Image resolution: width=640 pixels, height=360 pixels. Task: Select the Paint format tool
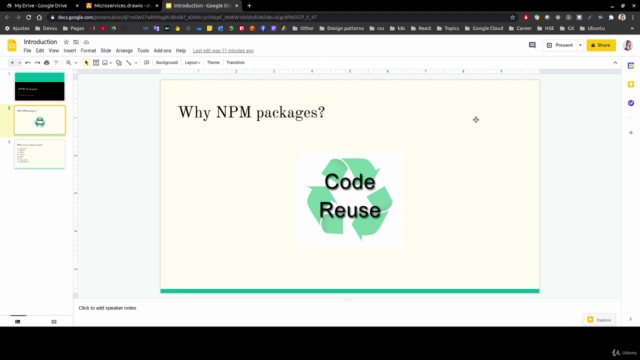(x=56, y=63)
